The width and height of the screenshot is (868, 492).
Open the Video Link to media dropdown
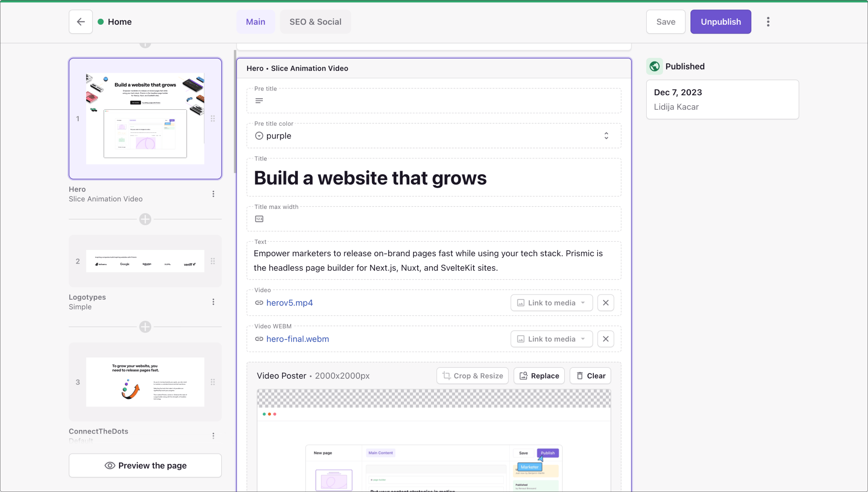coord(551,303)
